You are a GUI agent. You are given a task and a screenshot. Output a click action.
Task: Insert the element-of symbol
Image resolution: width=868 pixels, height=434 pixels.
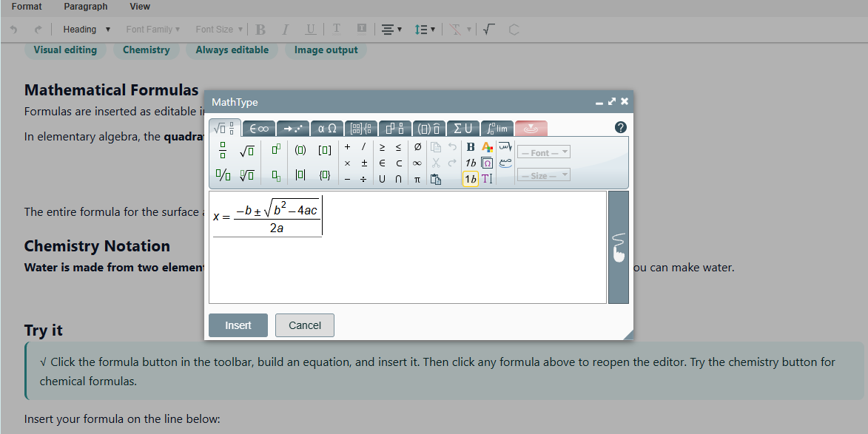click(382, 163)
